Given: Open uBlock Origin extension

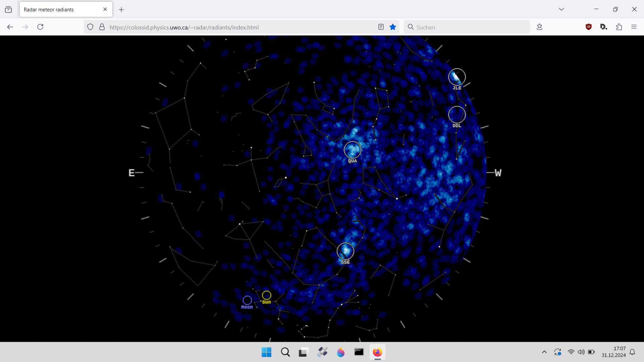Looking at the screenshot, I should pyautogui.click(x=589, y=27).
